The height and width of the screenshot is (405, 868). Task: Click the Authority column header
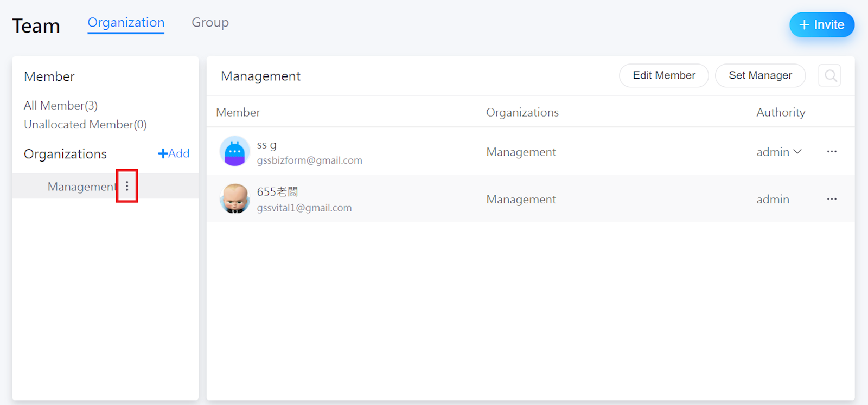click(x=780, y=113)
